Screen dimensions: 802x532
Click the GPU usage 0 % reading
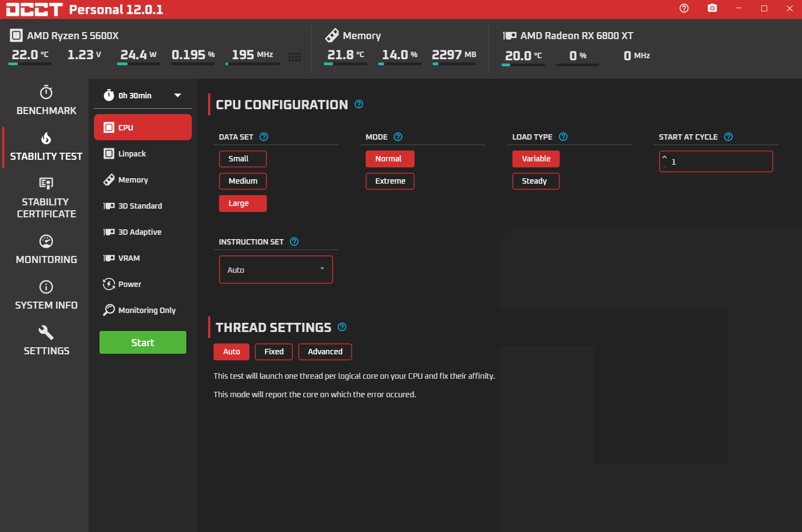[578, 56]
